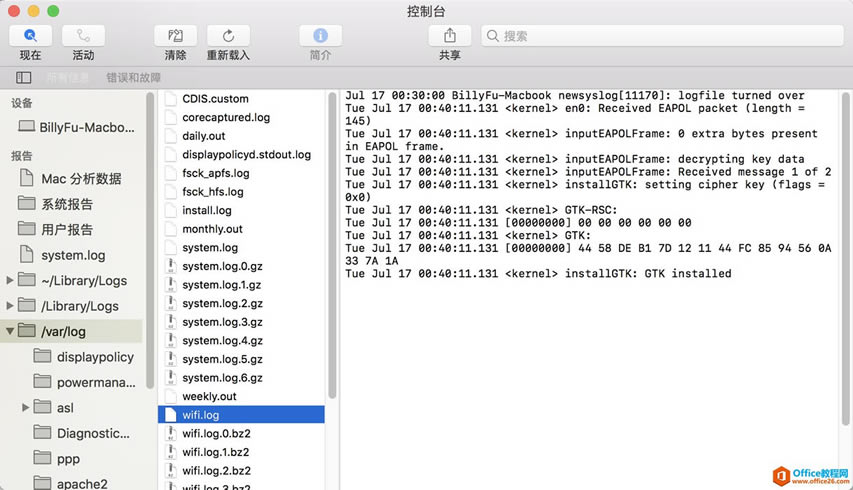
Task: Click the green zoom window button
Action: coord(53,11)
